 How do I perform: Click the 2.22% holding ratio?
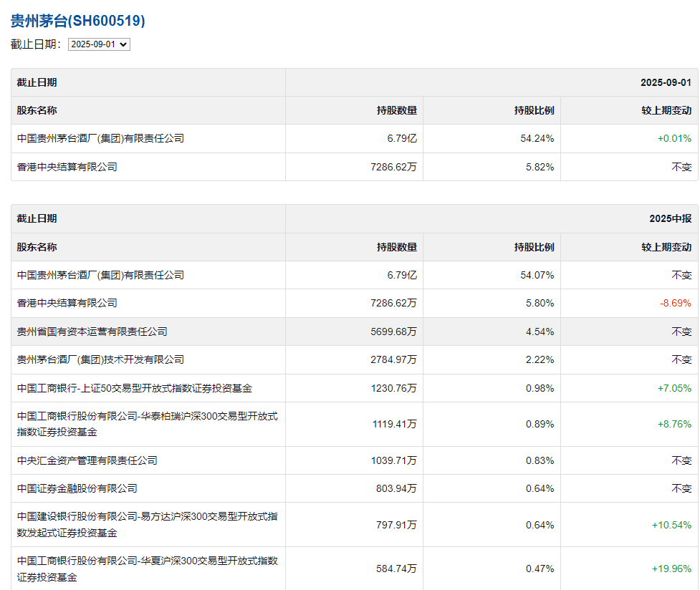tap(540, 359)
